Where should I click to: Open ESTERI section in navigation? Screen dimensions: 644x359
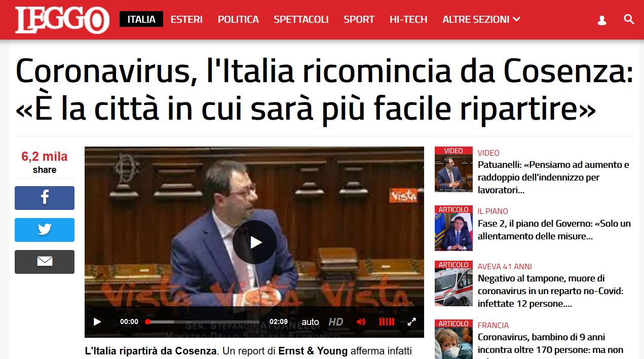[x=186, y=19]
